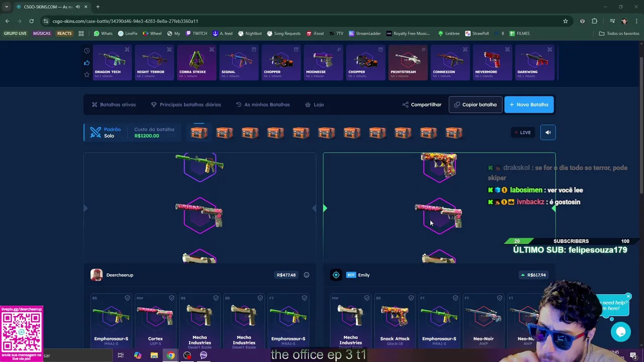Go to Batalhas ativas tab

coord(114,105)
